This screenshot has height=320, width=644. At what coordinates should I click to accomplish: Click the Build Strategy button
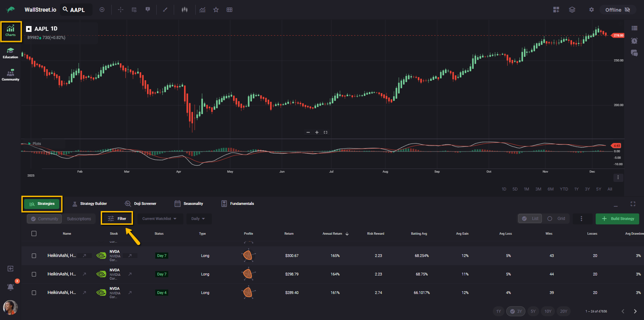(x=617, y=219)
